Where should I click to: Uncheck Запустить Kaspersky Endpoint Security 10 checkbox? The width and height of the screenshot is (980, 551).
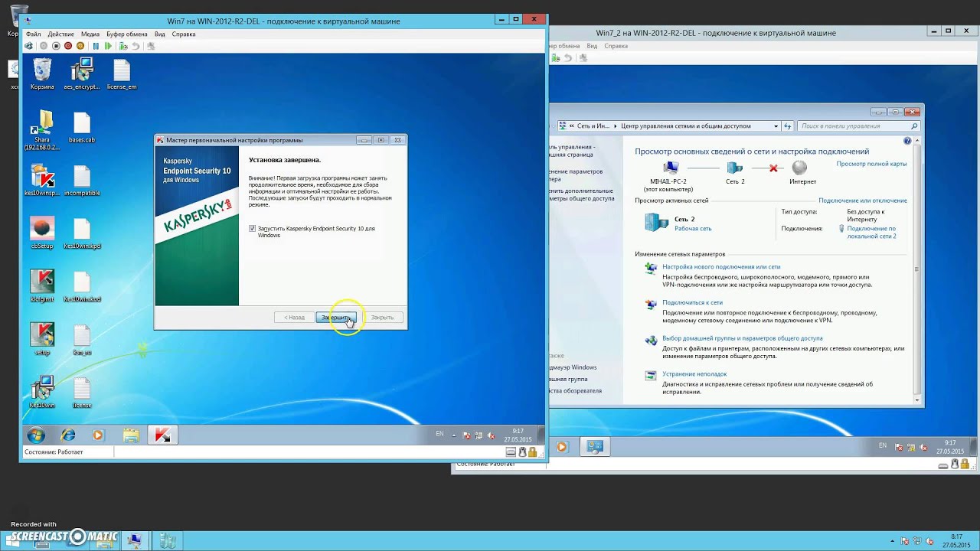pyautogui.click(x=253, y=229)
